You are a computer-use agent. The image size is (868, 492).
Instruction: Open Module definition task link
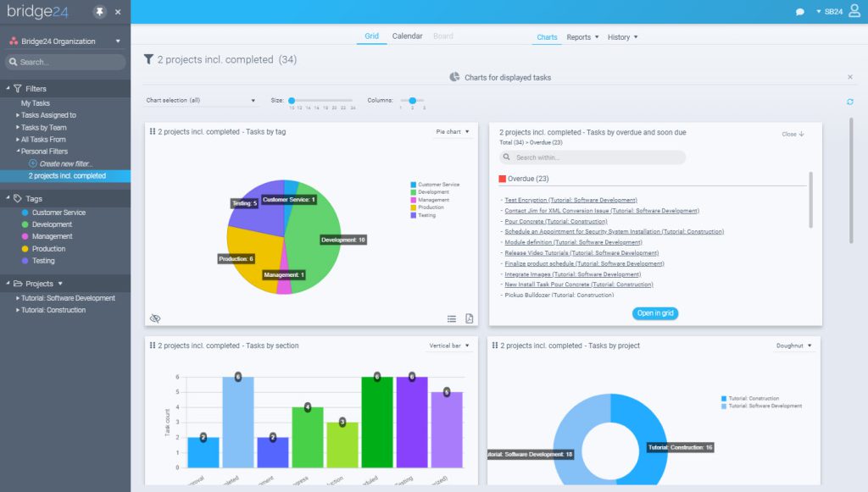[x=573, y=242]
